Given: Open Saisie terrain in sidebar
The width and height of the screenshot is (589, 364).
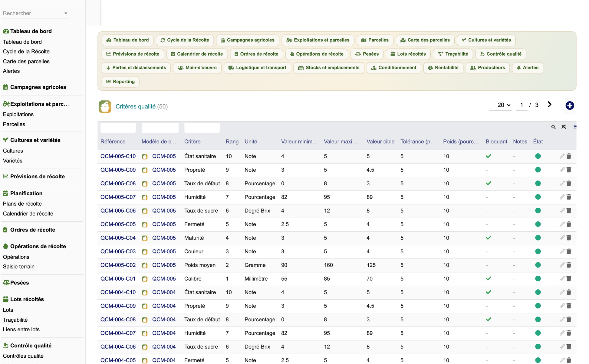Looking at the screenshot, I should 18,266.
